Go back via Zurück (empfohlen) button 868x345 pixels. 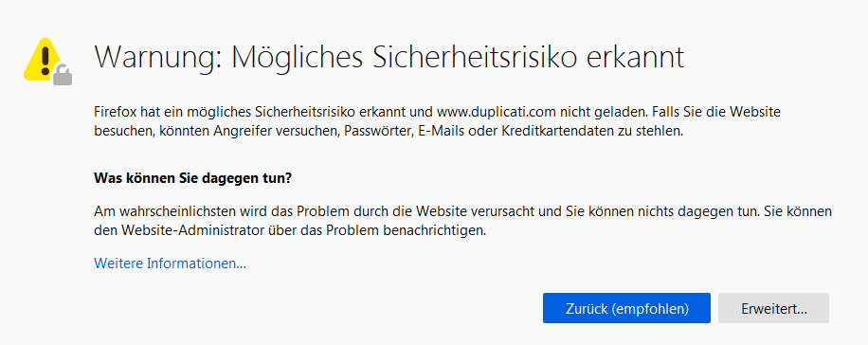tap(626, 308)
